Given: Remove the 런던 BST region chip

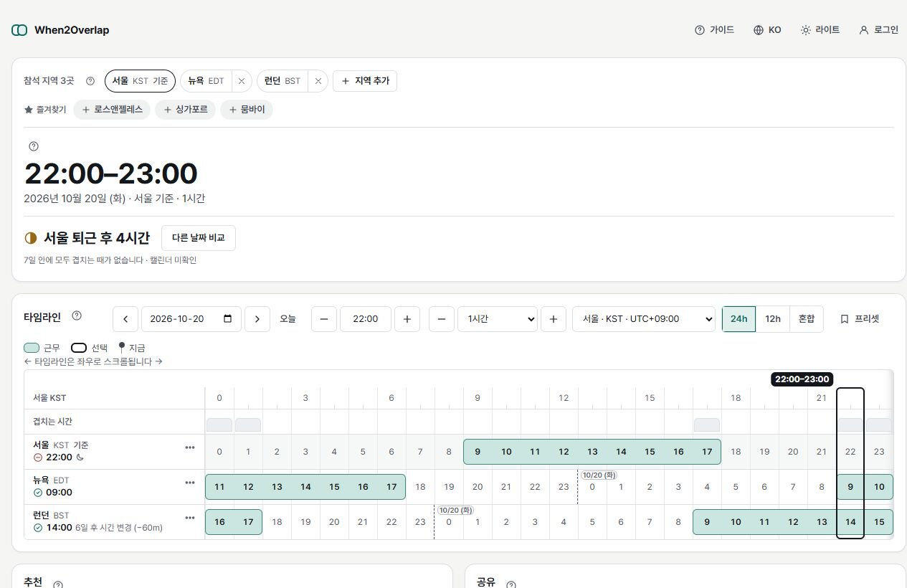Looking at the screenshot, I should 318,81.
